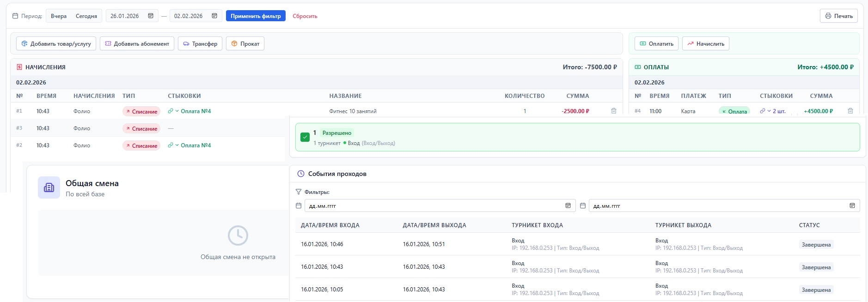The width and height of the screenshot is (868, 302).
Task: Expand linked Оплата №4 in charge row #1
Action: [177, 111]
